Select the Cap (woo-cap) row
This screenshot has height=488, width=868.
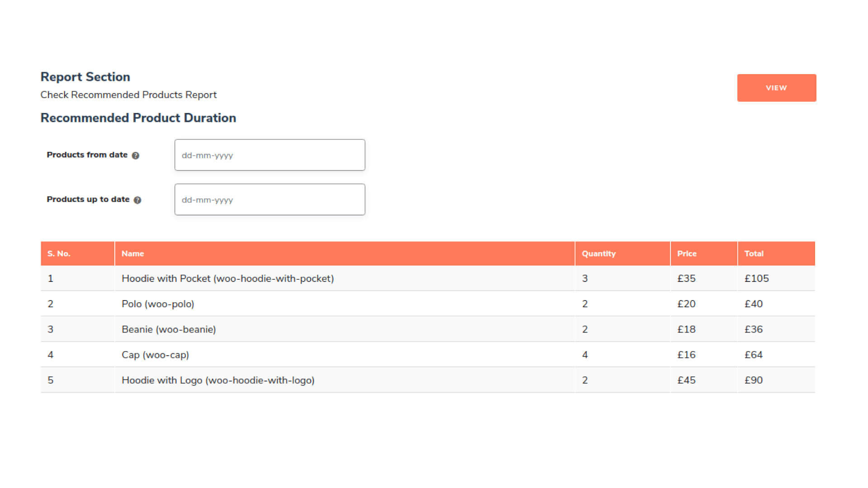tap(155, 355)
